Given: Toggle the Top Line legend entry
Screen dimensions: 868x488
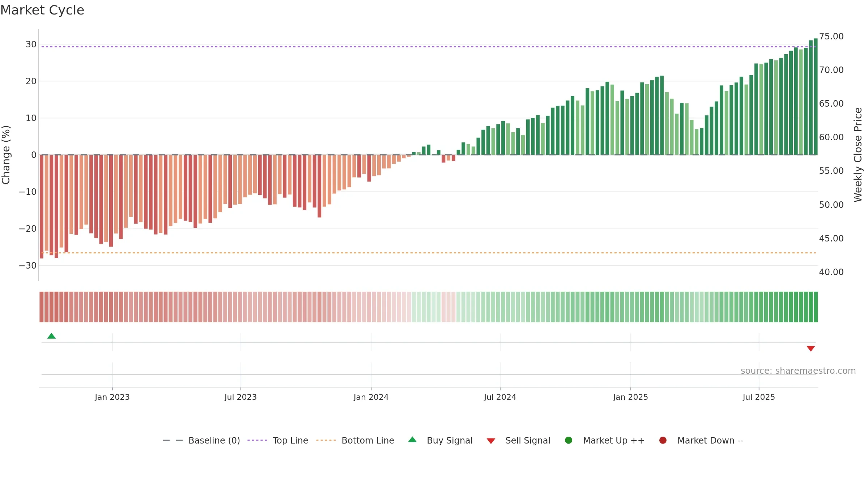Looking at the screenshot, I should 278,440.
